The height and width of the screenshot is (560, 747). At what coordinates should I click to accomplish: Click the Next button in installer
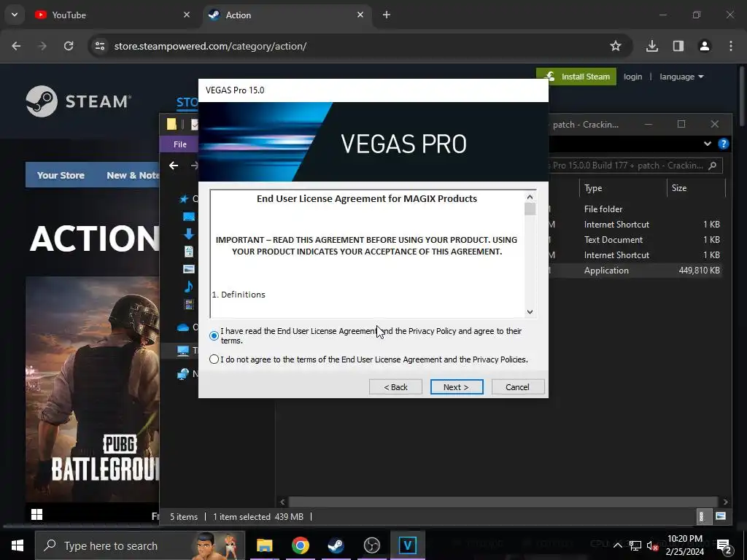[x=457, y=387]
